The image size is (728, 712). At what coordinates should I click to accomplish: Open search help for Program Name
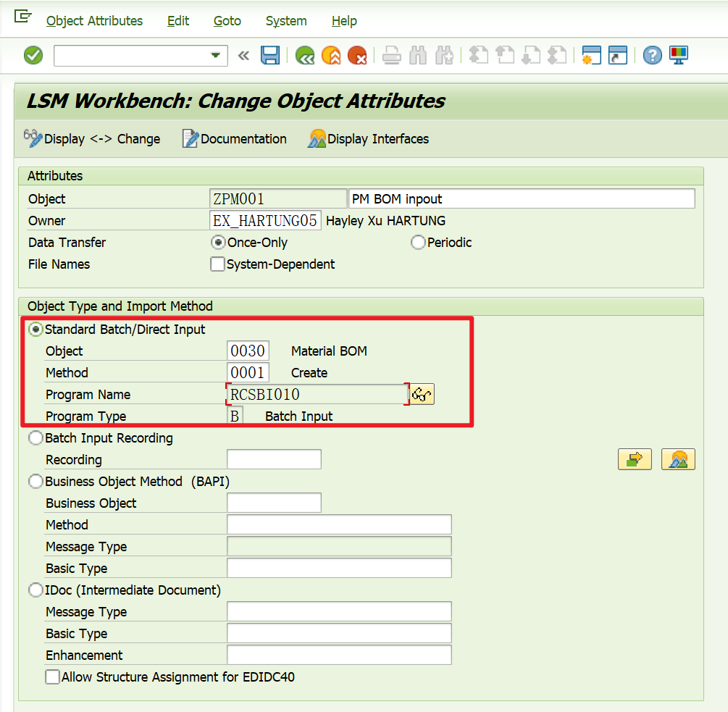(x=422, y=393)
